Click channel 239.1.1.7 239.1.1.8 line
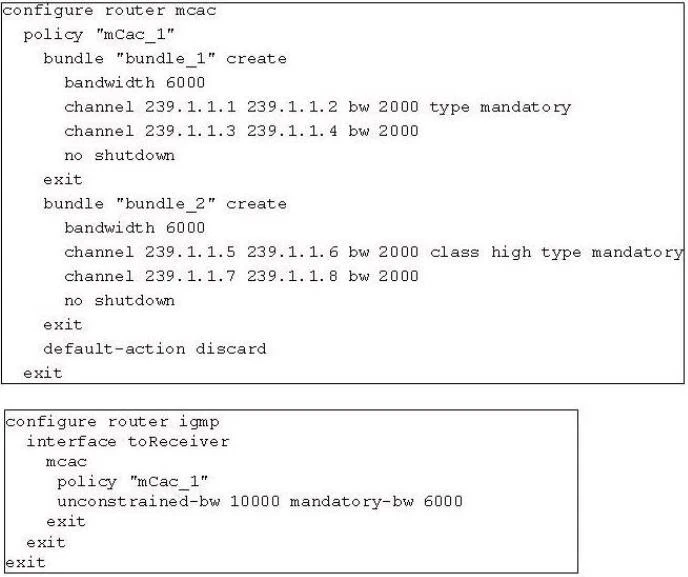 pyautogui.click(x=241, y=276)
